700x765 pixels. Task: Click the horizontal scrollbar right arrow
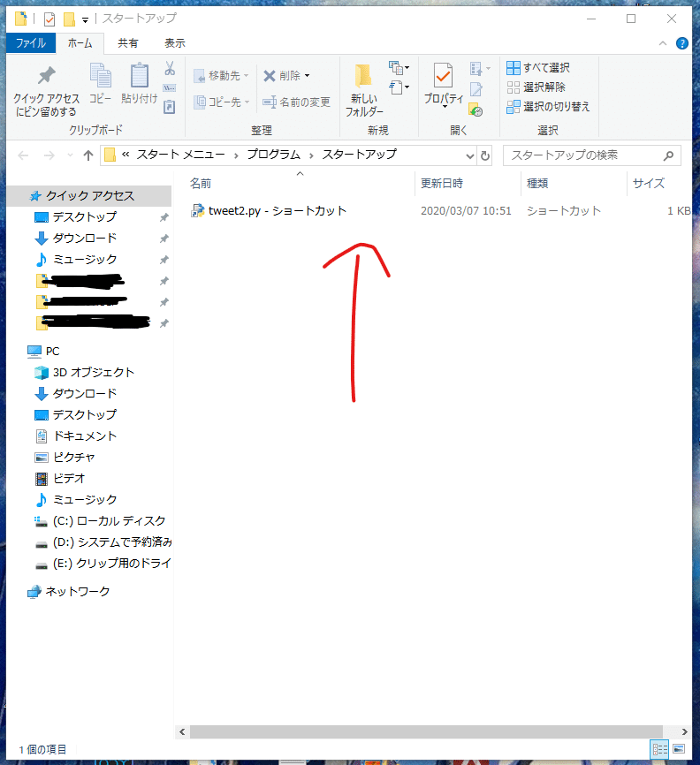684,731
